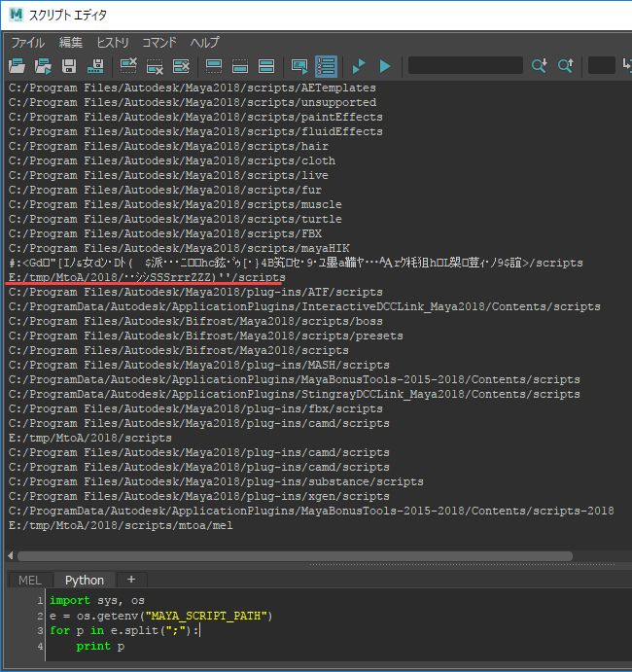Click the Clear All icon
632x672 pixels.
181,66
